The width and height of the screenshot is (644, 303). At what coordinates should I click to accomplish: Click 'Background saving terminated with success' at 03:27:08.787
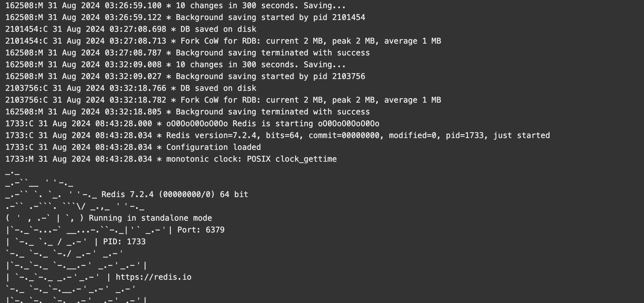(273, 53)
